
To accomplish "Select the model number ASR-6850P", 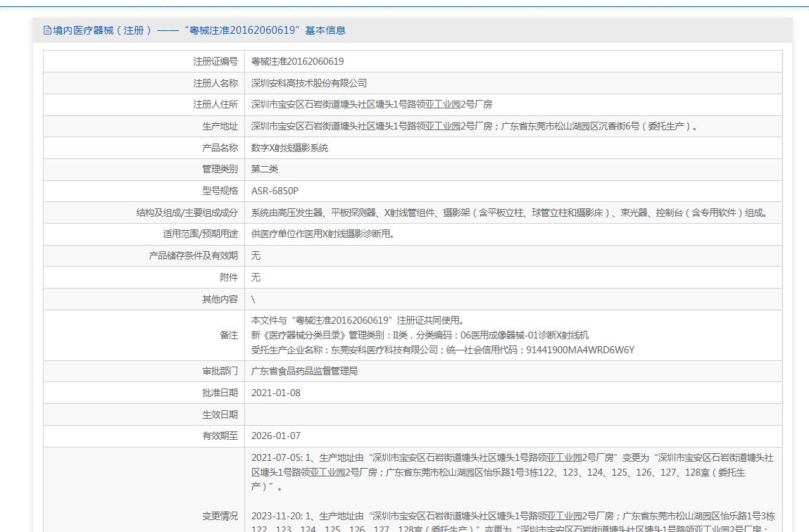I will 275,191.
